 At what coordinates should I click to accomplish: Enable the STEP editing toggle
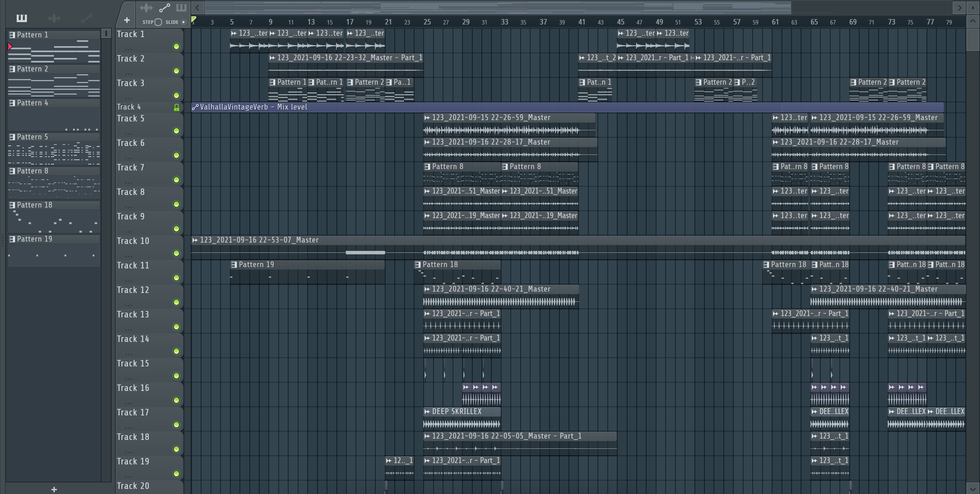(x=158, y=22)
